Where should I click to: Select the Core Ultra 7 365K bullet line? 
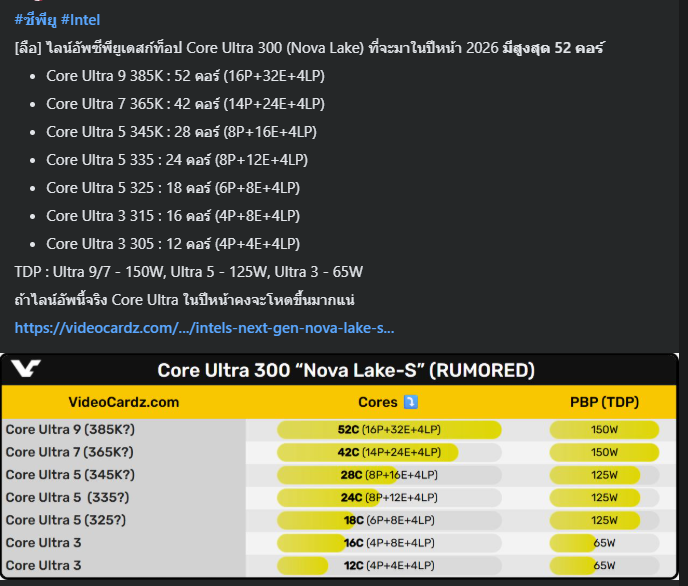click(x=185, y=104)
